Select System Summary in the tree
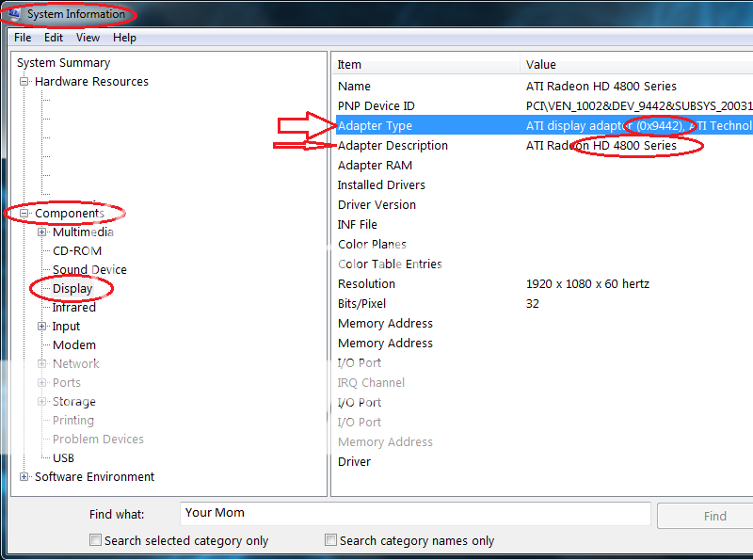This screenshot has height=560, width=753. coord(63,63)
